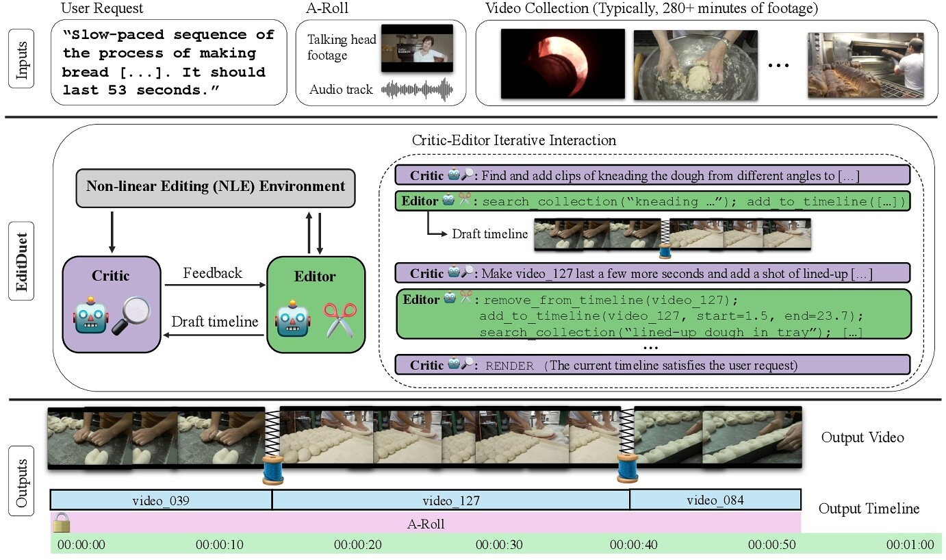This screenshot has width=946, height=560.
Task: Open the talking head footage thumbnail
Action: [x=417, y=49]
